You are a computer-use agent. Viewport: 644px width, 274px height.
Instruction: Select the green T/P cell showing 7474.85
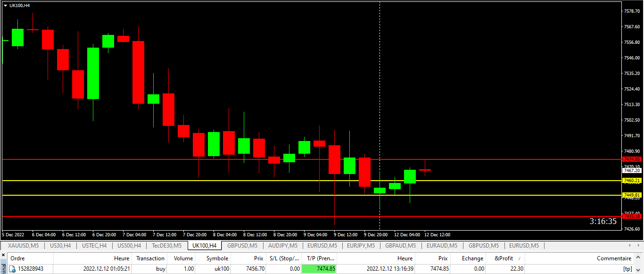[319, 269]
